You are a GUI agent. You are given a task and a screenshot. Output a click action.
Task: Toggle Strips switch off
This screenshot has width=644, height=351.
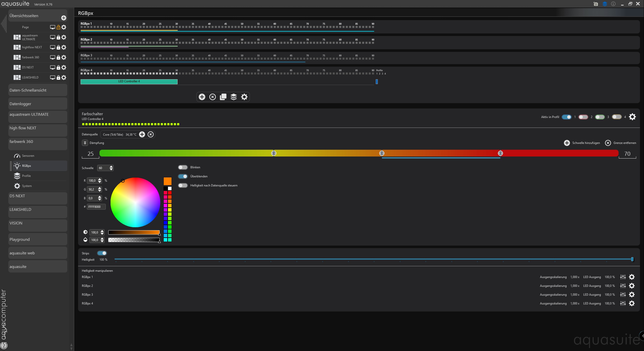pos(102,253)
